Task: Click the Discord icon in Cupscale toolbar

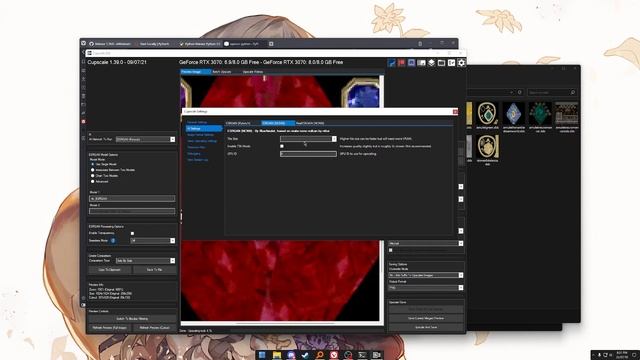Action: (411, 63)
